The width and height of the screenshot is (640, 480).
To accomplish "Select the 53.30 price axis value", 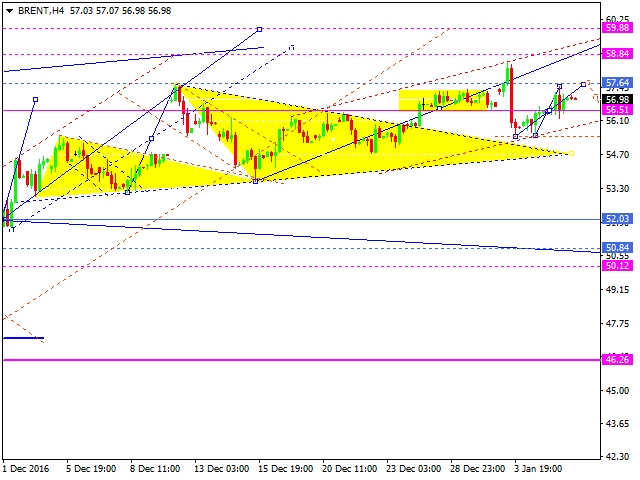I will (x=618, y=189).
